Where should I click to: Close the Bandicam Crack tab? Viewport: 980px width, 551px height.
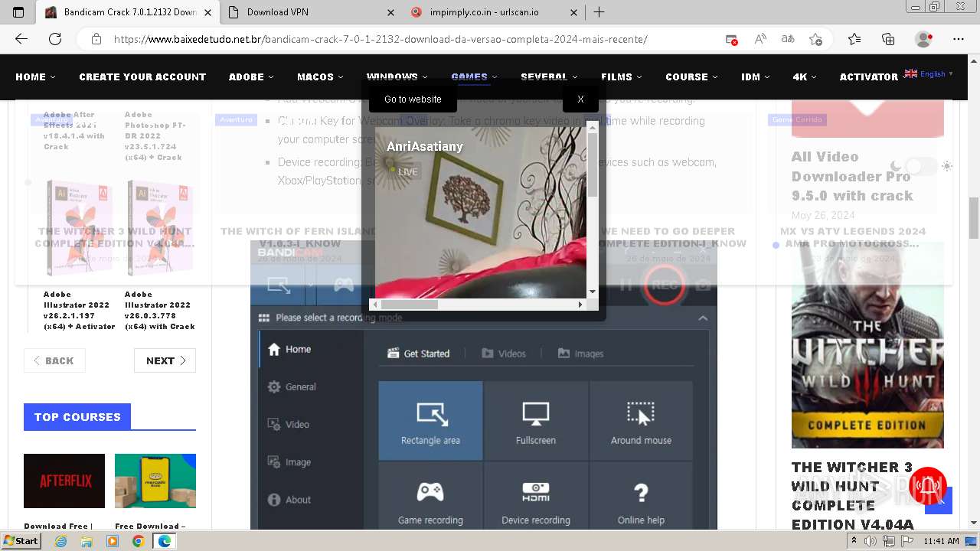[207, 12]
